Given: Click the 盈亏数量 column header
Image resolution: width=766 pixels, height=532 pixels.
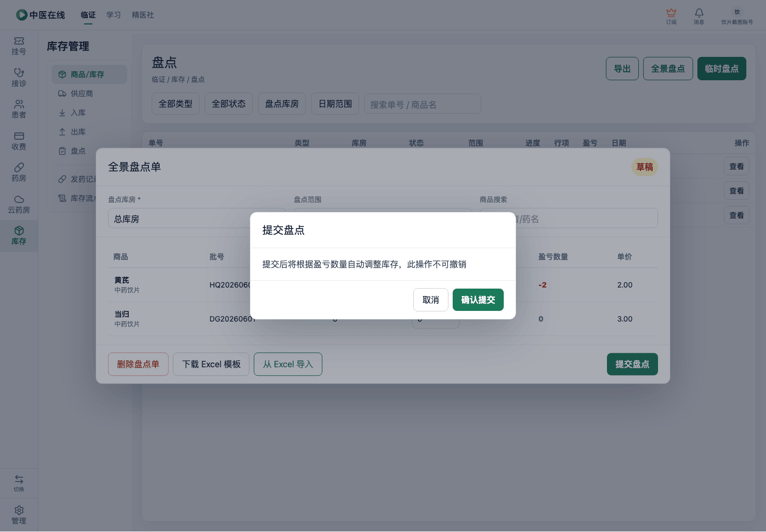Looking at the screenshot, I should pyautogui.click(x=553, y=257).
